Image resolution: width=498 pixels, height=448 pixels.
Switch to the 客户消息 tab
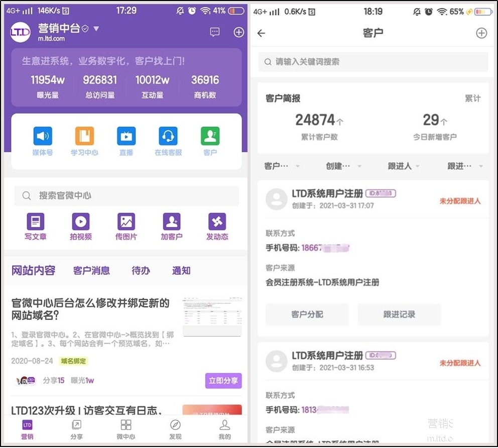click(x=91, y=271)
